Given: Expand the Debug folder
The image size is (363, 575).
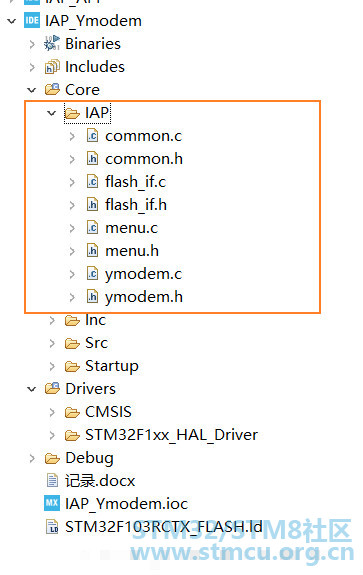Looking at the screenshot, I should [x=32, y=458].
